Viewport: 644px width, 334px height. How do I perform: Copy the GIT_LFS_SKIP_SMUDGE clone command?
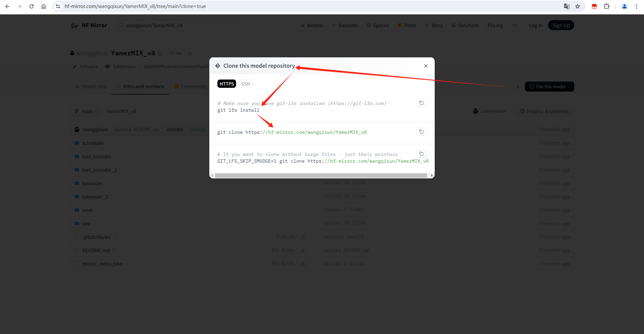(421, 154)
